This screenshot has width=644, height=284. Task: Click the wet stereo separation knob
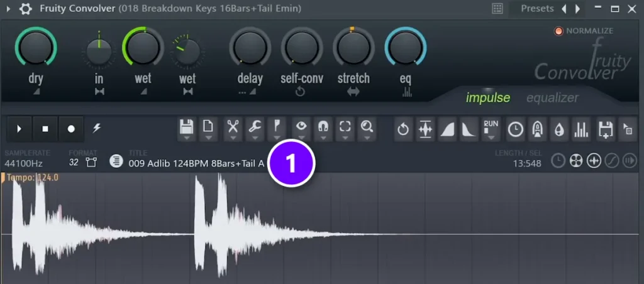(x=187, y=52)
